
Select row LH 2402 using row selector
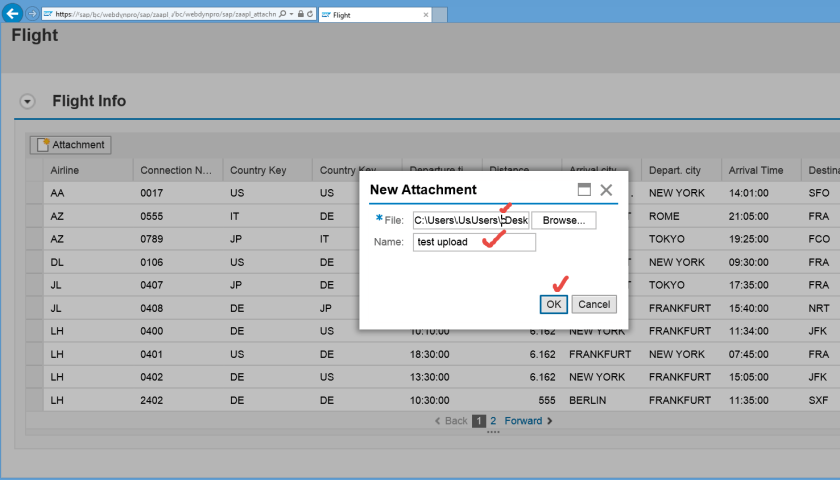(x=34, y=400)
